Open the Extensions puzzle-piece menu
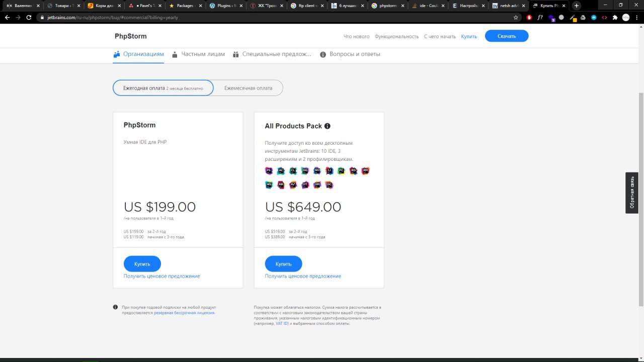This screenshot has height=362, width=644. [615, 17]
